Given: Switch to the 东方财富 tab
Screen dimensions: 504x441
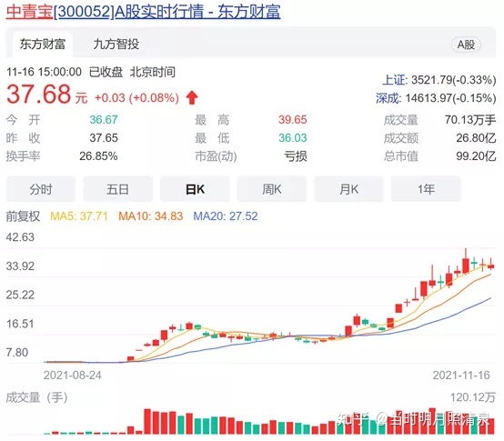Looking at the screenshot, I should pos(43,44).
